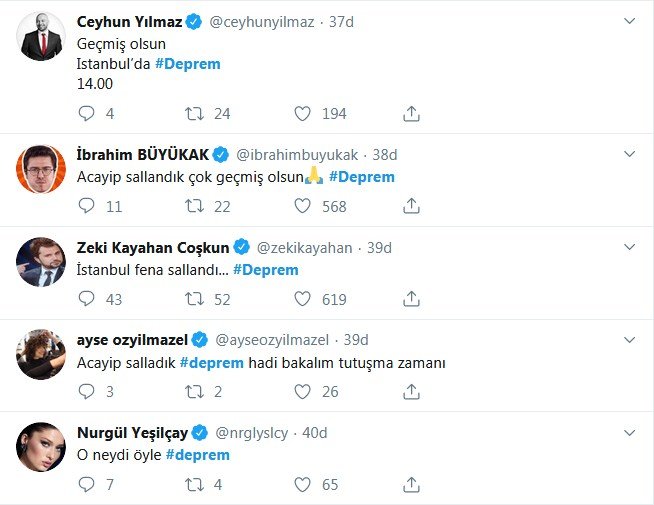
Task: Open #Deprem hashtag in Ceyhun Yılmaz's tweet
Action: (188, 63)
